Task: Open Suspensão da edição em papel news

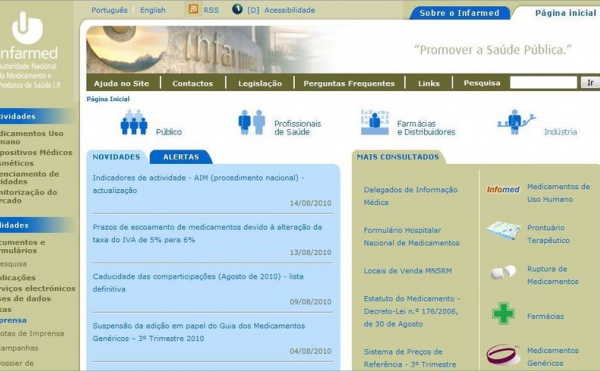Action: click(199, 332)
